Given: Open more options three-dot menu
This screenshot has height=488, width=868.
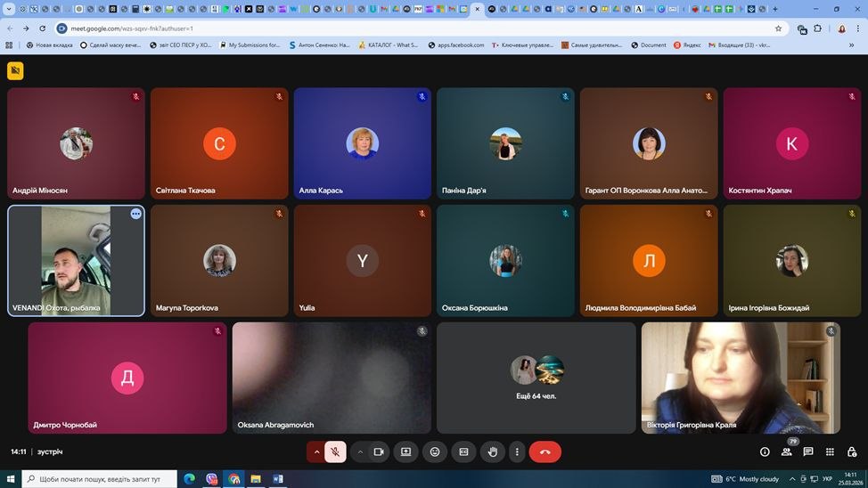Looking at the screenshot, I should 517,451.
